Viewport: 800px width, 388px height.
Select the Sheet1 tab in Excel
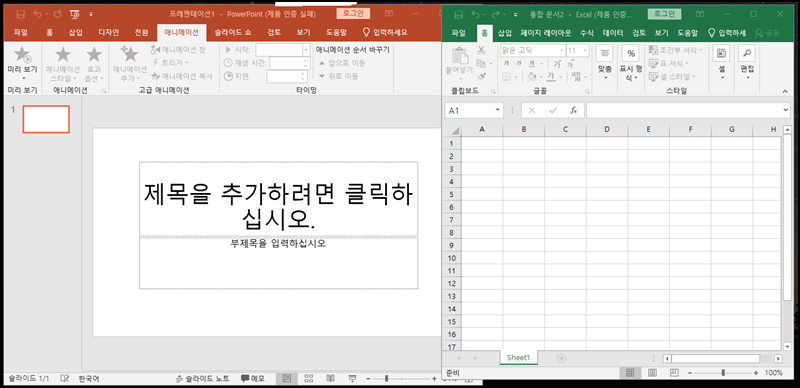coord(518,358)
